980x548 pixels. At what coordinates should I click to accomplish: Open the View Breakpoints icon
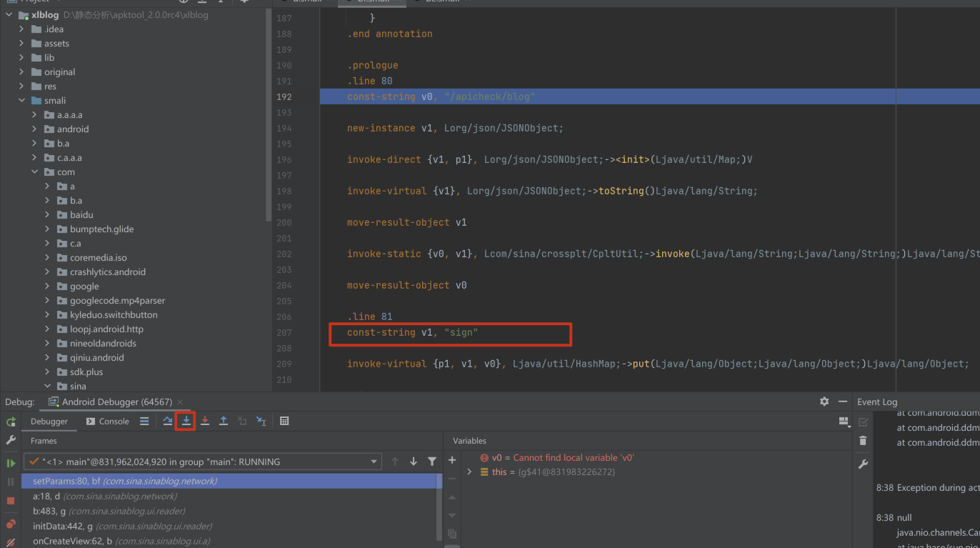click(x=11, y=524)
